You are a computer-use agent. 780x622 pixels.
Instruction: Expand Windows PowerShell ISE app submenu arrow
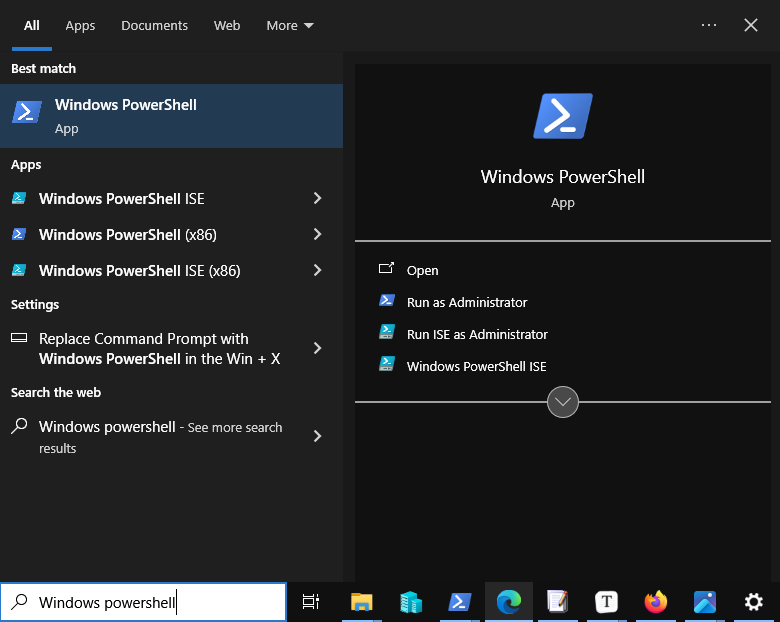(x=317, y=199)
